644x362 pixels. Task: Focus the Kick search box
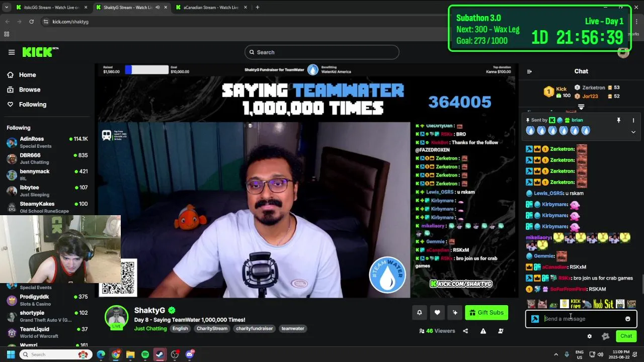click(x=322, y=52)
